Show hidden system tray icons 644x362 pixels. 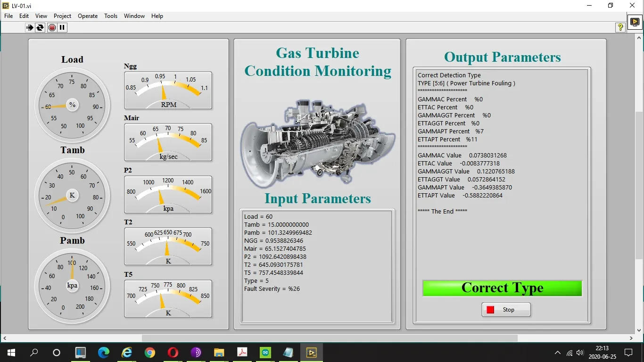(558, 353)
